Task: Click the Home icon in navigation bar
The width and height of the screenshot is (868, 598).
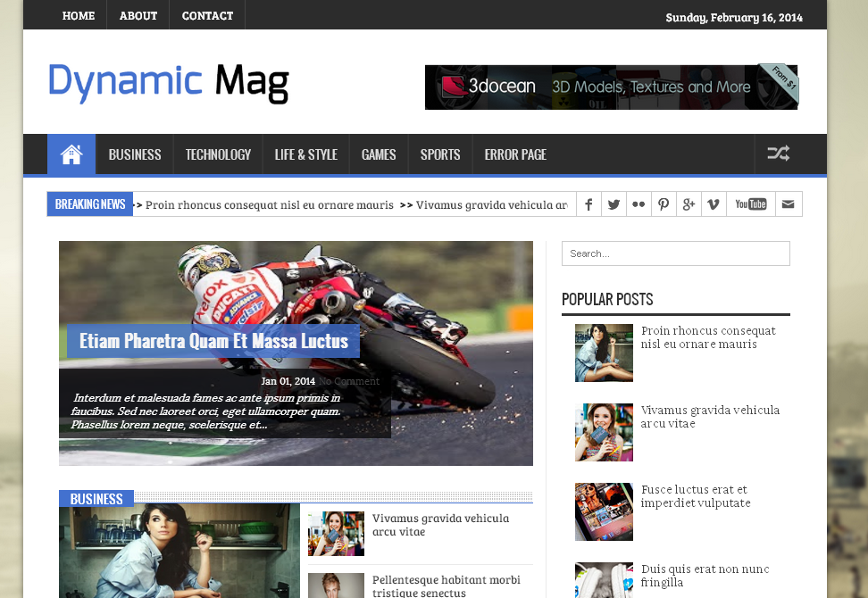Action: 71,154
